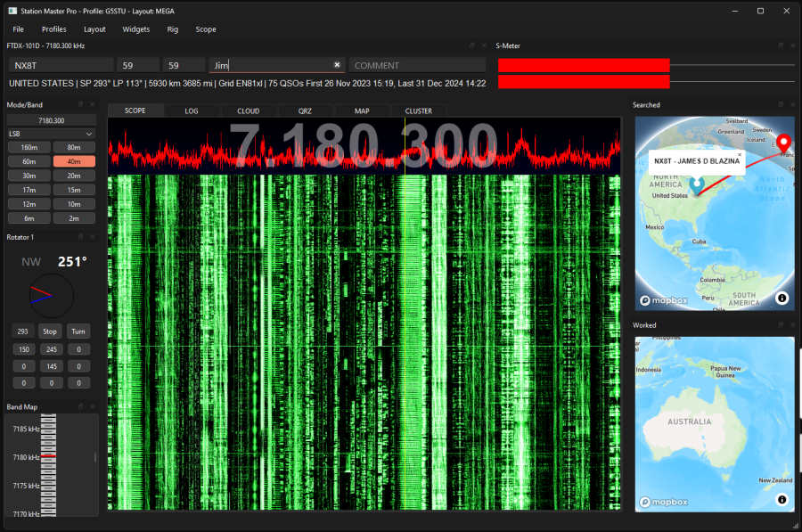The width and height of the screenshot is (802, 532).
Task: Open mapbox logo on Searched map
Action: 664,300
